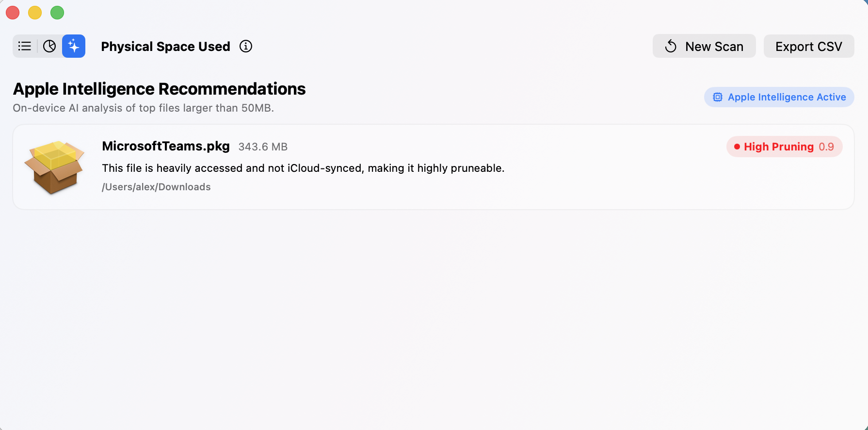This screenshot has height=430, width=868.
Task: Export results with Export CSV
Action: (x=809, y=46)
